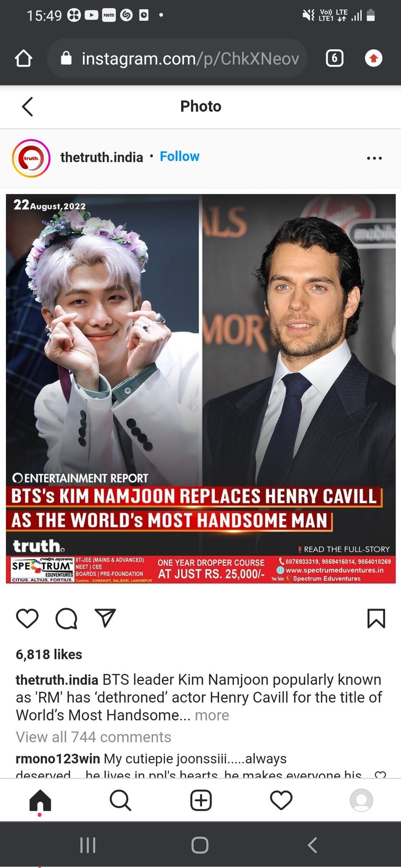The image size is (401, 868).
Task: Save the post with the bookmark icon
Action: click(x=376, y=618)
